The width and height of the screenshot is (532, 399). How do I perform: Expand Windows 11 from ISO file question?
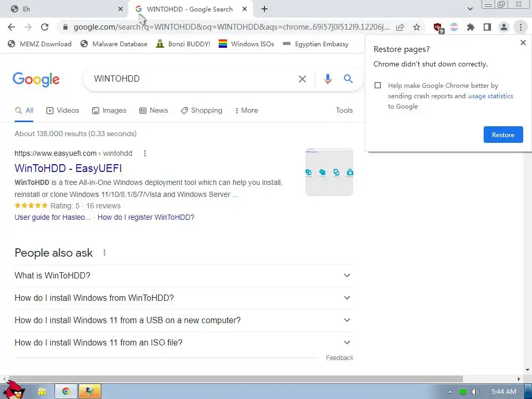[x=183, y=343]
